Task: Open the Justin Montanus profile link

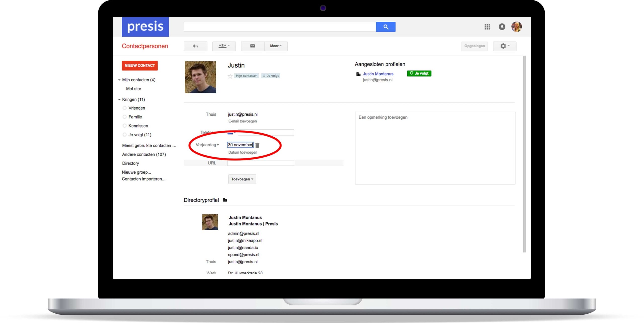Action: coord(378,74)
